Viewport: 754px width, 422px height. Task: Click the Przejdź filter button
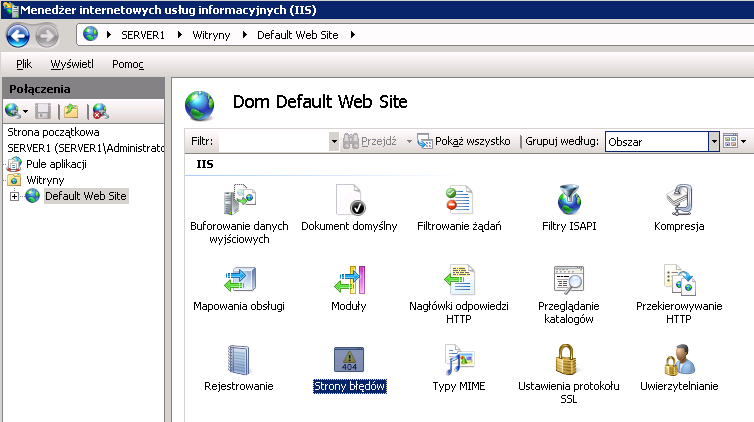[x=370, y=141]
